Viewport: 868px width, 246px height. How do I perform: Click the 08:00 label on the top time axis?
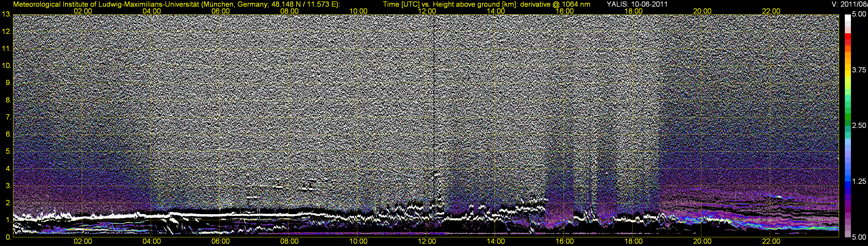289,11
